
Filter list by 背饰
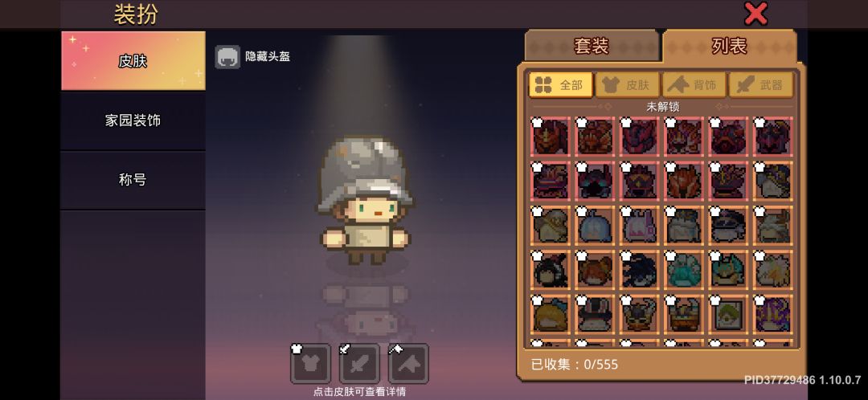[694, 85]
